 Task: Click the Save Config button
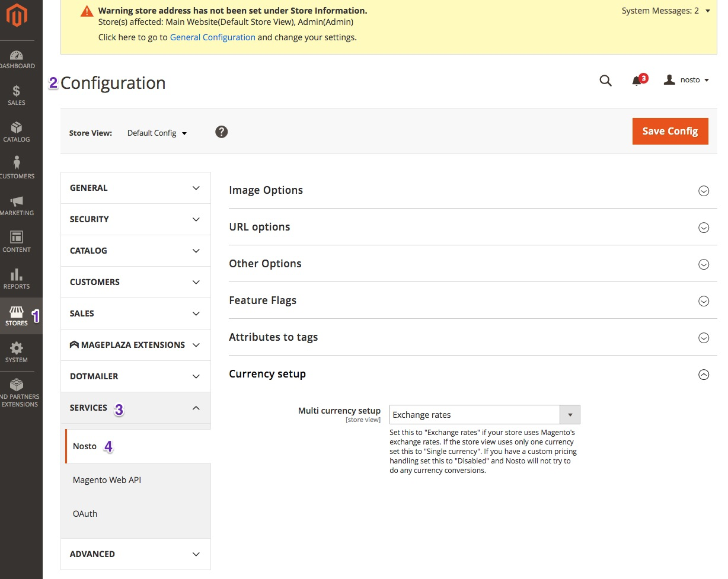coord(670,131)
